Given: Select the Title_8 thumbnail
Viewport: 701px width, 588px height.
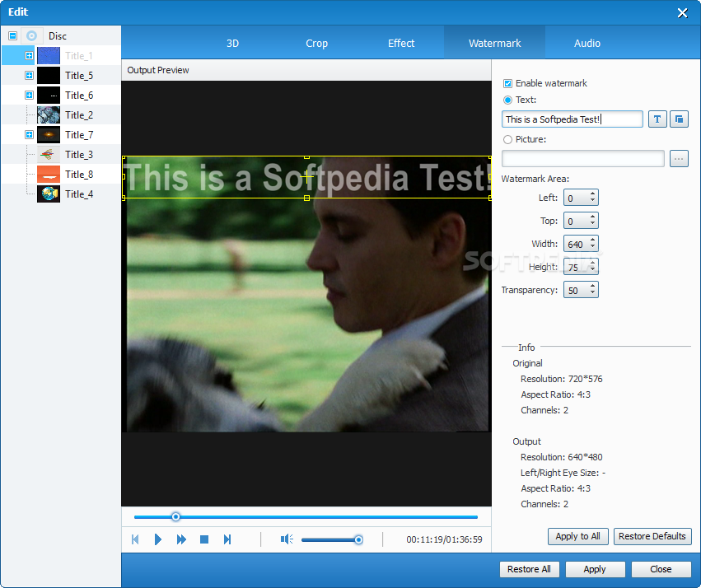Looking at the screenshot, I should [x=49, y=175].
